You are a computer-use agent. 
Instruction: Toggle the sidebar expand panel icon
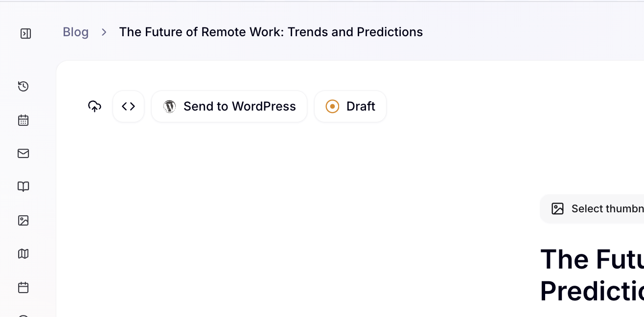coord(25,33)
